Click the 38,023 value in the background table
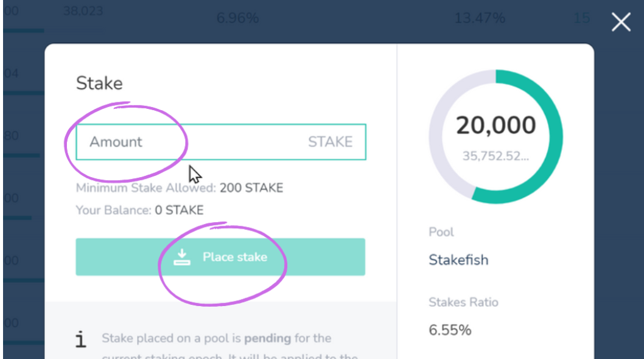644x359 pixels. pos(83,11)
